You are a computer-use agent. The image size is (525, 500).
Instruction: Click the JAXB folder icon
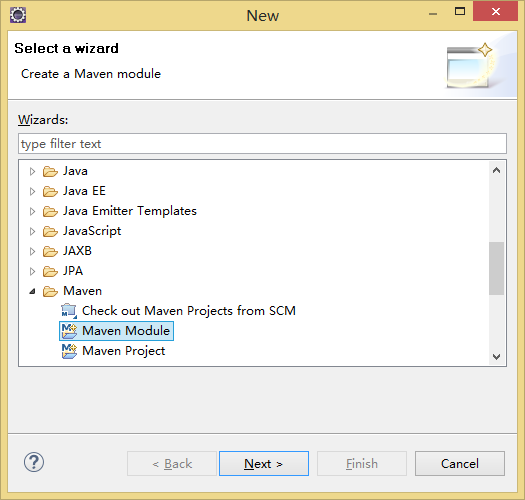pyautogui.click(x=50, y=251)
